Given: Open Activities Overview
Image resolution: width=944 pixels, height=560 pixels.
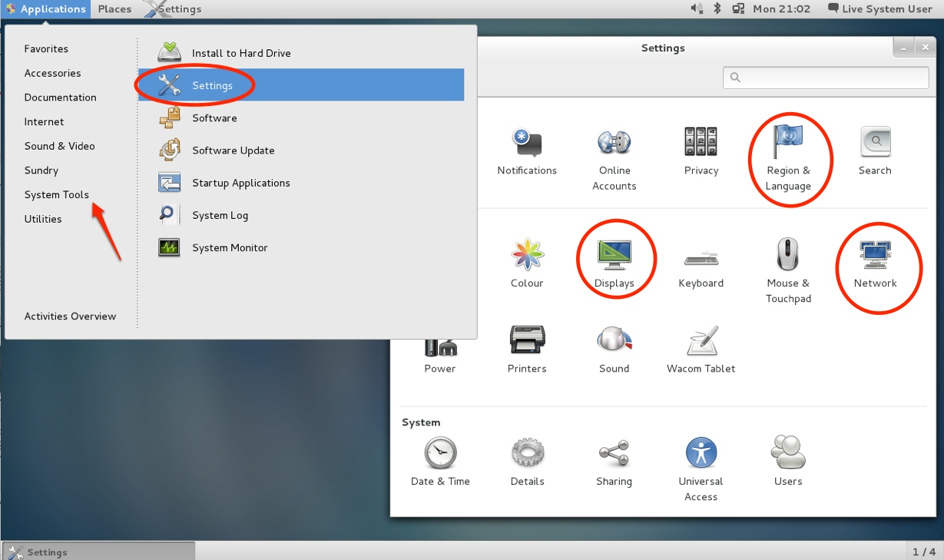Looking at the screenshot, I should (x=70, y=316).
